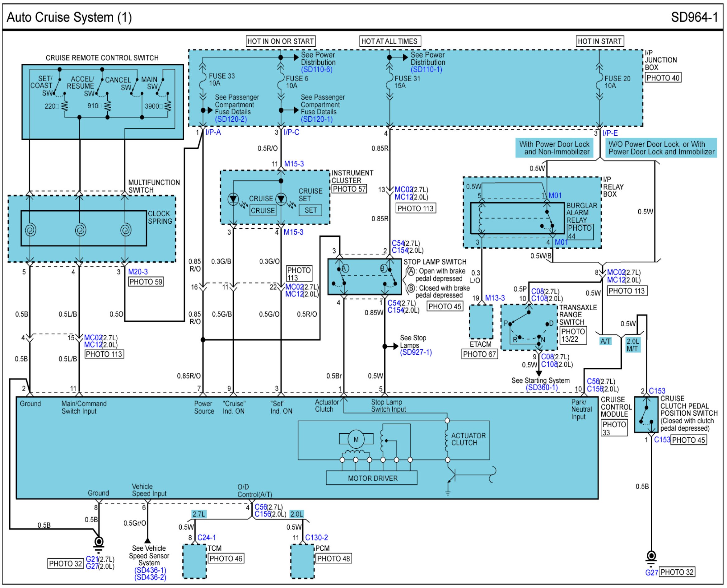Click the leftmost clock spring coil
This screenshot has width=727, height=588.
[x=30, y=230]
